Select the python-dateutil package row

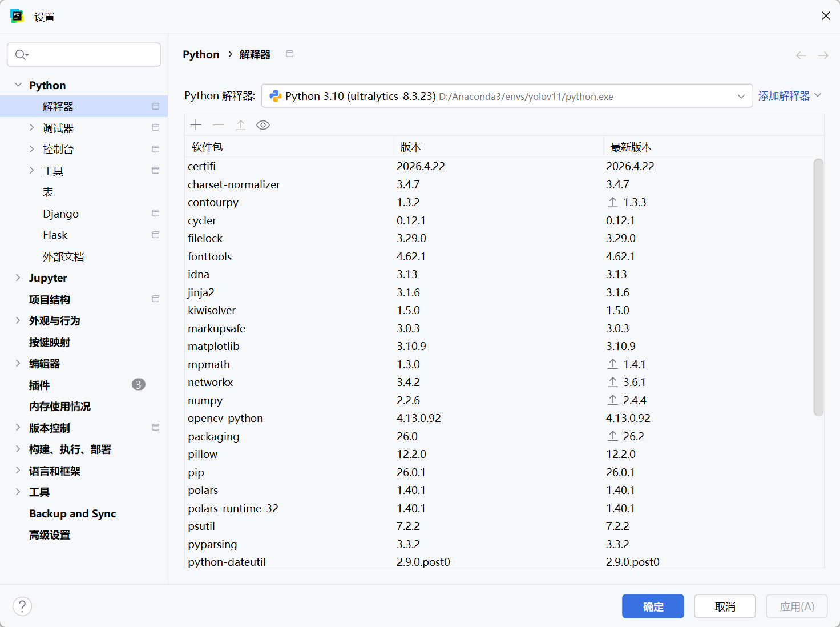pyautogui.click(x=499, y=561)
